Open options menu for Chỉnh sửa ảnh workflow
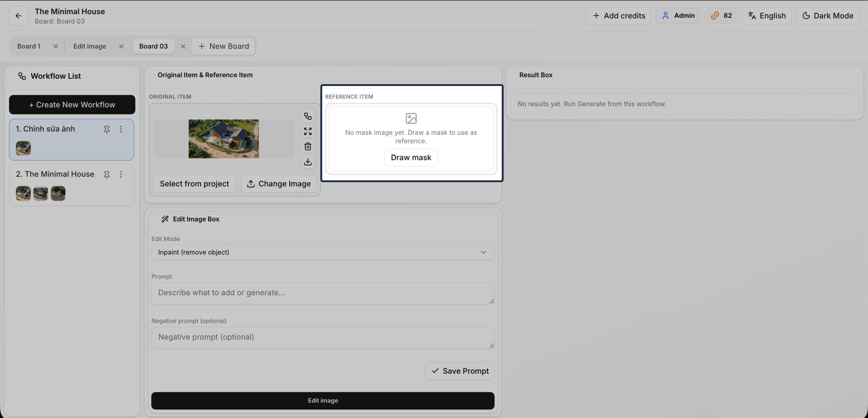Screen dimensions: 868x418 pos(121,129)
